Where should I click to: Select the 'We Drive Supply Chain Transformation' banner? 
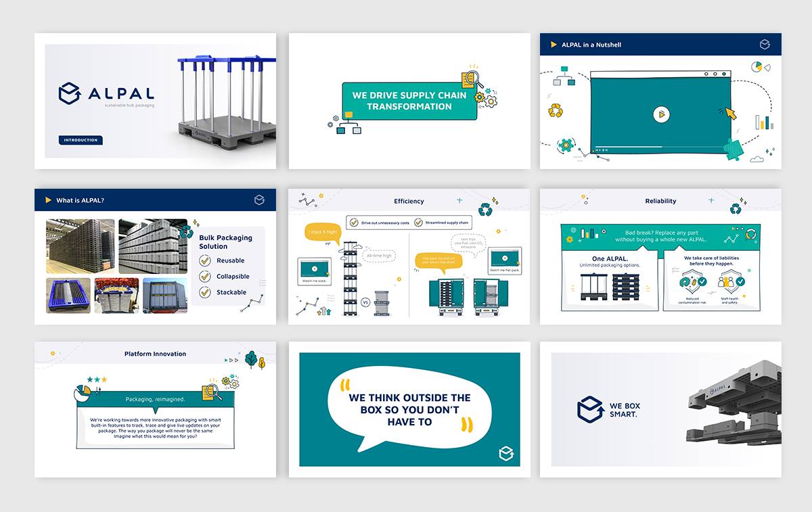409,101
